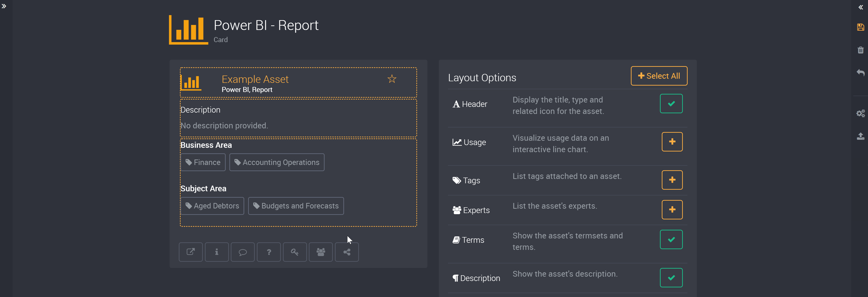Image resolution: width=868 pixels, height=297 pixels.
Task: Expand the left sidebar with double chevron
Action: 4,6
